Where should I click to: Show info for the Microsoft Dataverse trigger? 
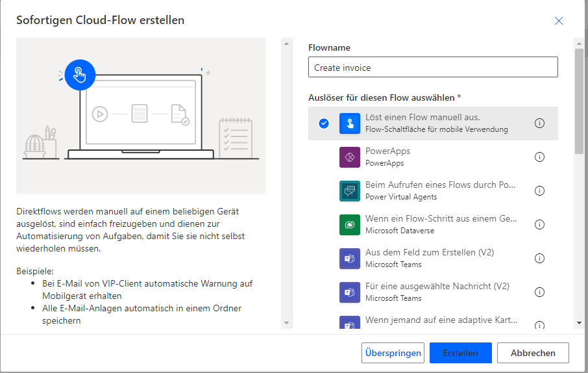539,225
